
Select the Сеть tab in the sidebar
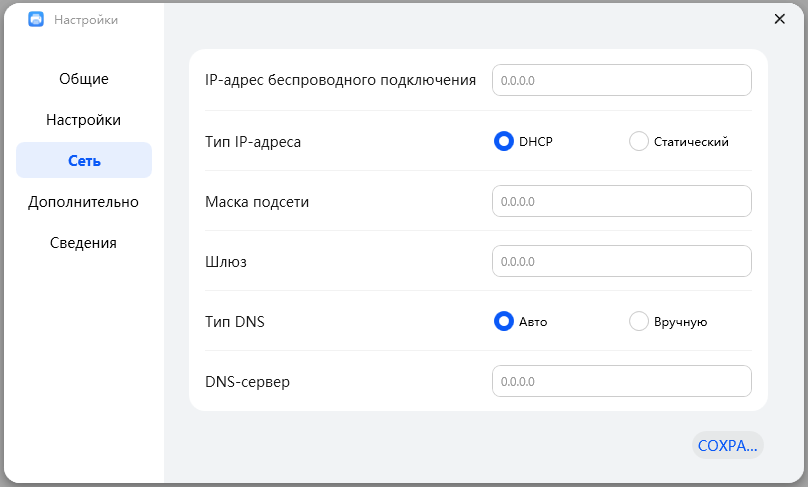[84, 161]
